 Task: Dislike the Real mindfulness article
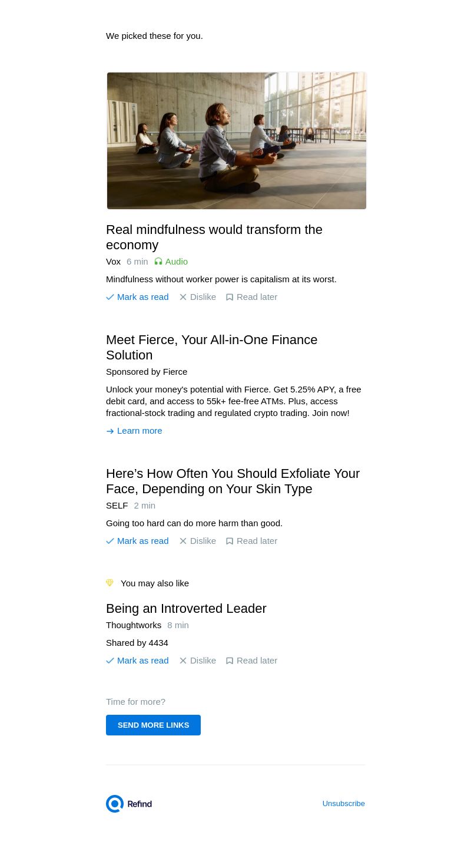203,297
